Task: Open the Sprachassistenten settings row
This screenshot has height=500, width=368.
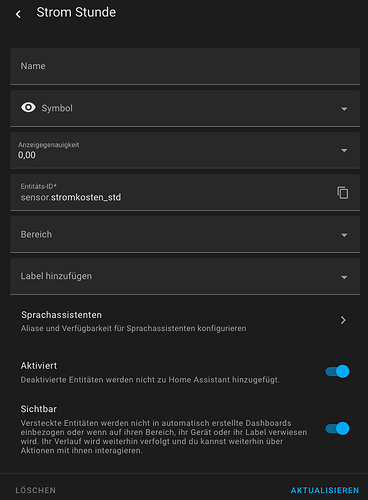Action: (x=185, y=321)
